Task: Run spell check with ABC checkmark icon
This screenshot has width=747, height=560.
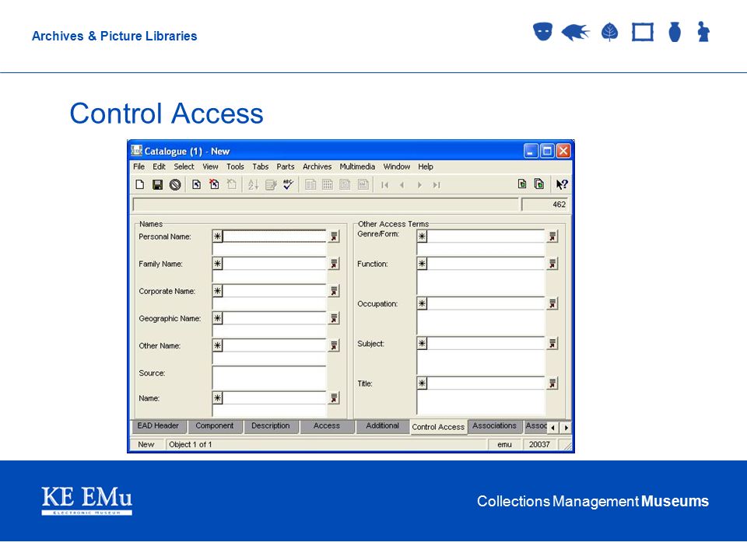Action: tap(288, 184)
